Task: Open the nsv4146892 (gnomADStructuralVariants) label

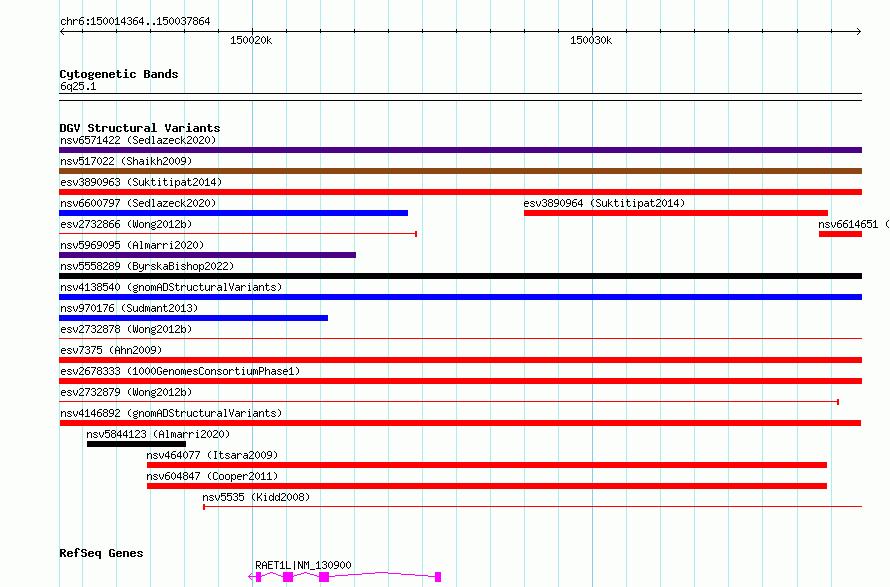Action: (171, 413)
